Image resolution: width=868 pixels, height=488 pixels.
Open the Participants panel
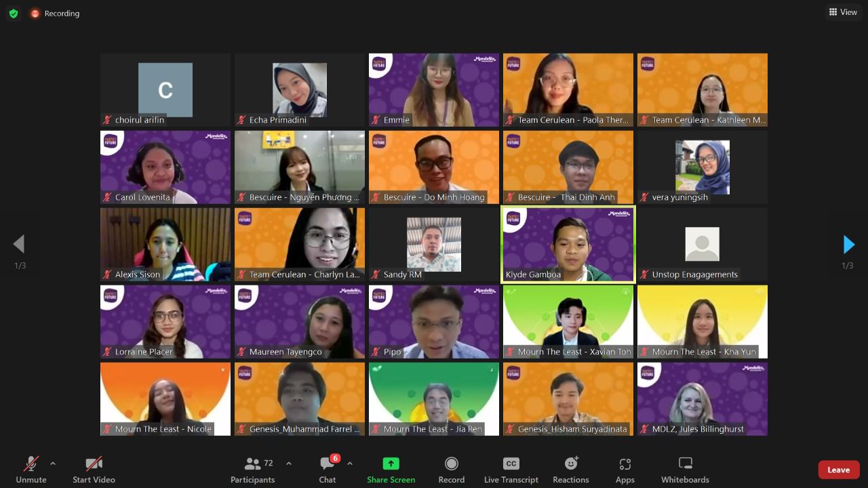253,469
